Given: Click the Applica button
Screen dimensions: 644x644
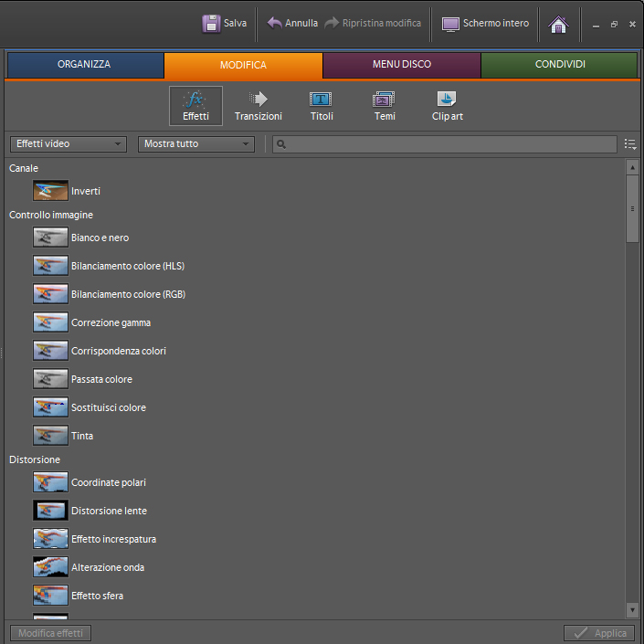Looking at the screenshot, I should tap(598, 633).
